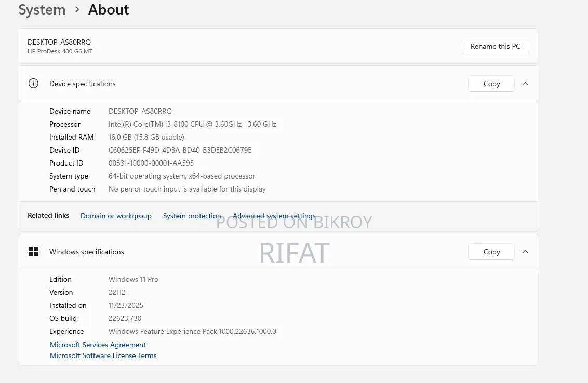Click the Device name label
588x383 pixels.
pyautogui.click(x=70, y=111)
